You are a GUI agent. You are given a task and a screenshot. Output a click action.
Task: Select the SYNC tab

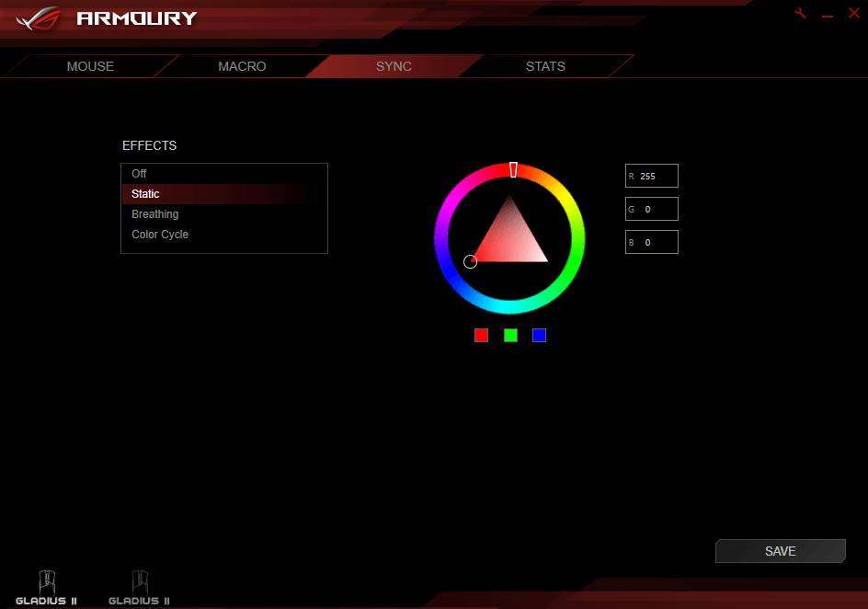[x=394, y=66]
